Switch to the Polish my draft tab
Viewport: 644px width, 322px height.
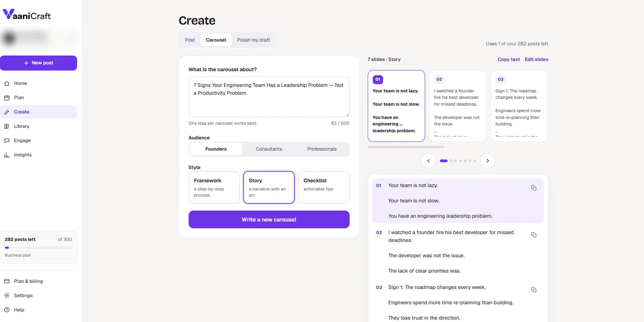tap(254, 40)
